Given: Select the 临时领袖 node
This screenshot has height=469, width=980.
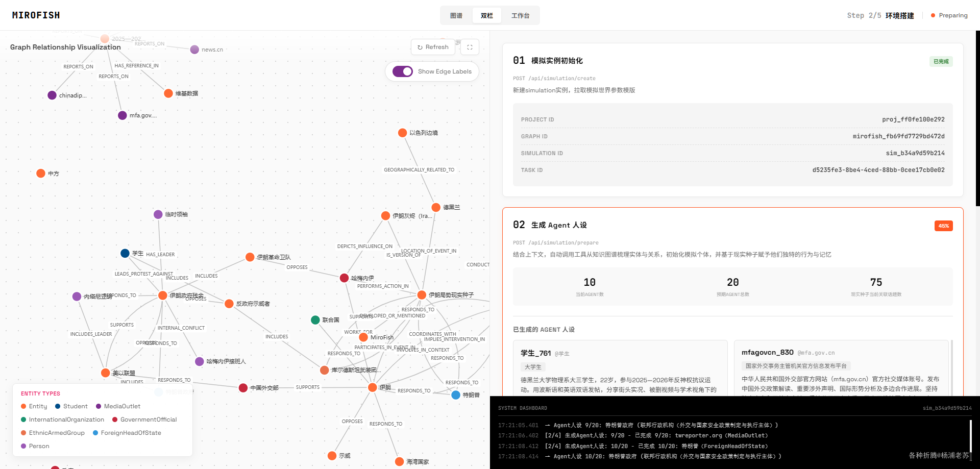Looking at the screenshot, I should point(158,214).
